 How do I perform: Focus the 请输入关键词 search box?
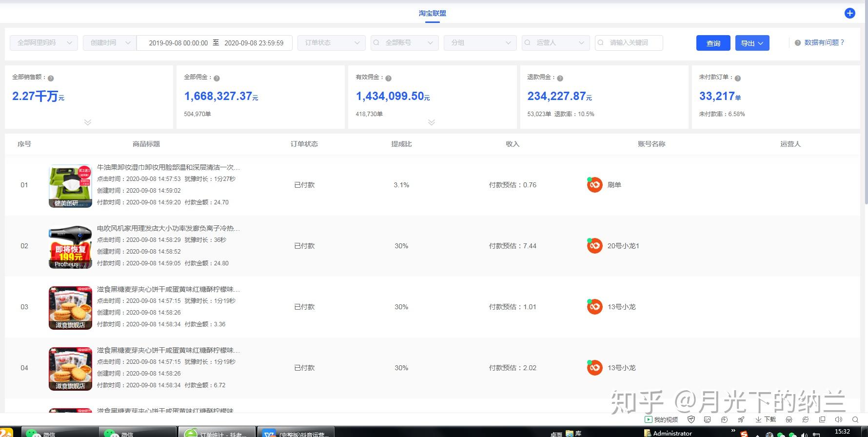(x=629, y=42)
